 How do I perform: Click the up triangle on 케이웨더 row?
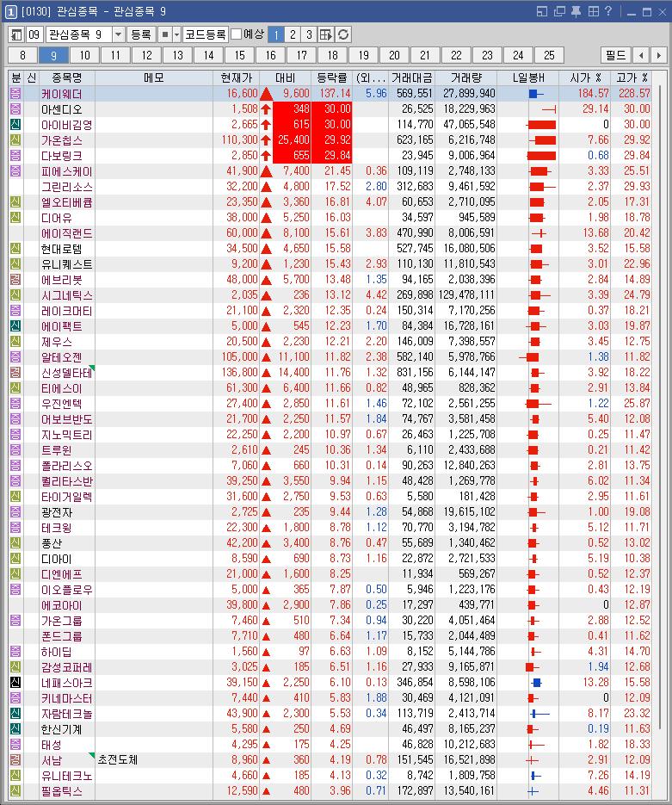point(266,94)
